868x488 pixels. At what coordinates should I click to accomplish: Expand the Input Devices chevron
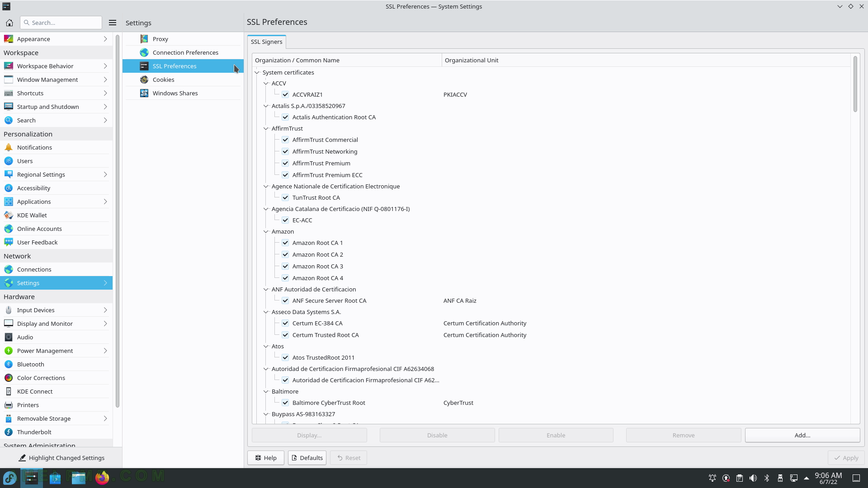pos(105,310)
